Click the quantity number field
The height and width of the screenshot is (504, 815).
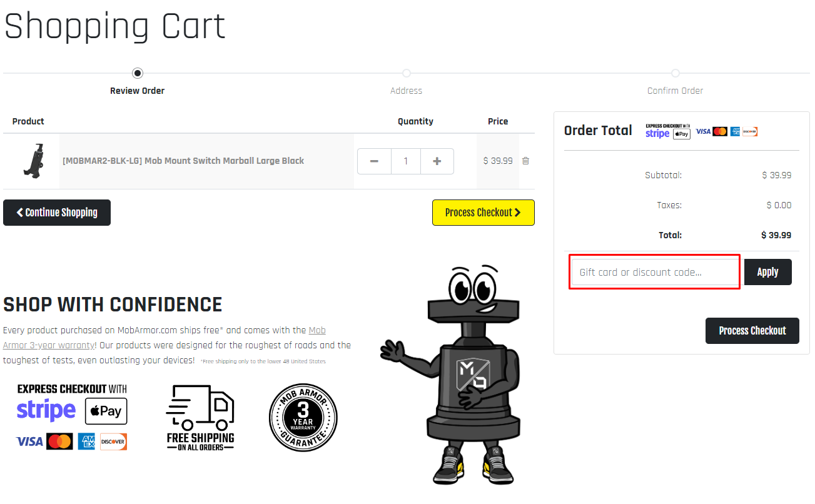pos(405,161)
